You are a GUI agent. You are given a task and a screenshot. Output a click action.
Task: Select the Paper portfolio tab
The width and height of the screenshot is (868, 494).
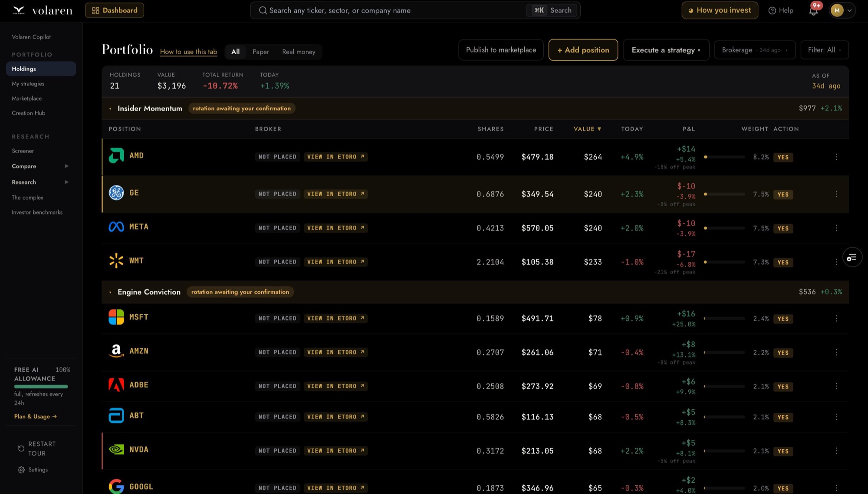261,52
